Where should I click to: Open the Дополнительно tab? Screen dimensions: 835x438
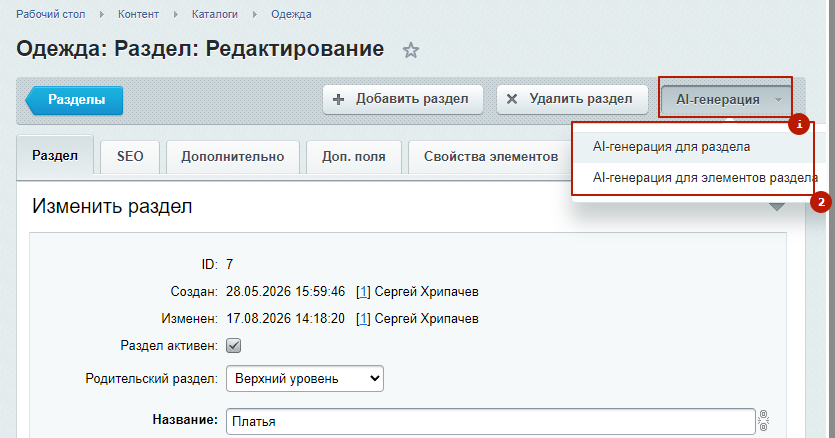[233, 157]
